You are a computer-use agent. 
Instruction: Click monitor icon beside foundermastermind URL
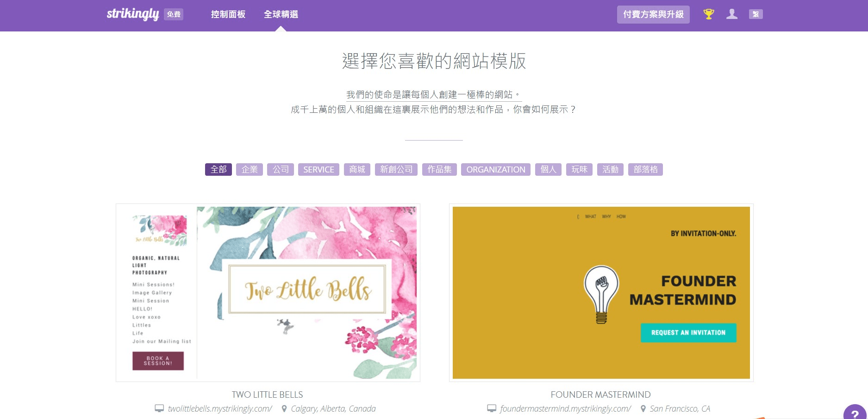coord(492,408)
